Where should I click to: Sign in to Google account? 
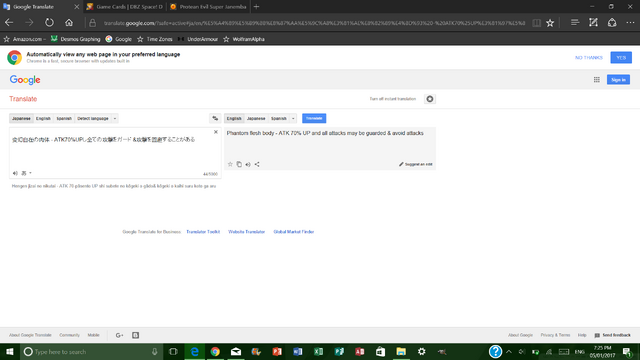tap(618, 80)
